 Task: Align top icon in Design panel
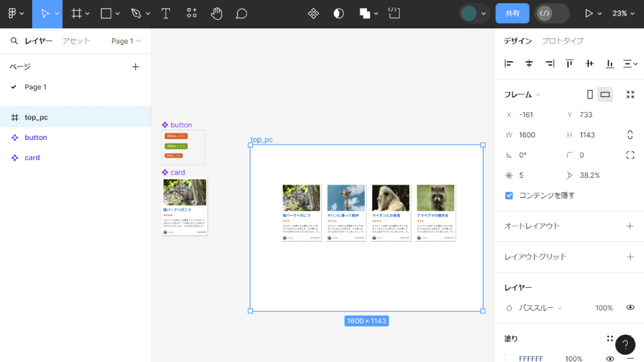pos(569,64)
